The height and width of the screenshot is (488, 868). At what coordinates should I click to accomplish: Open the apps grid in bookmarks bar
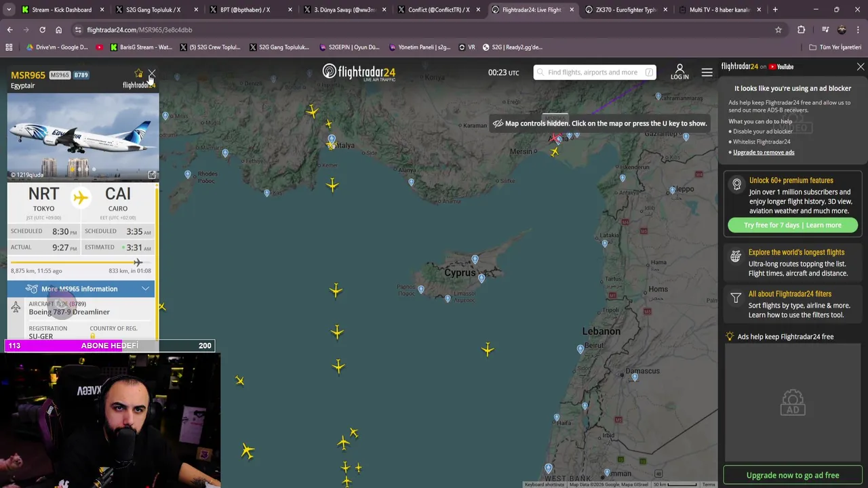9,47
